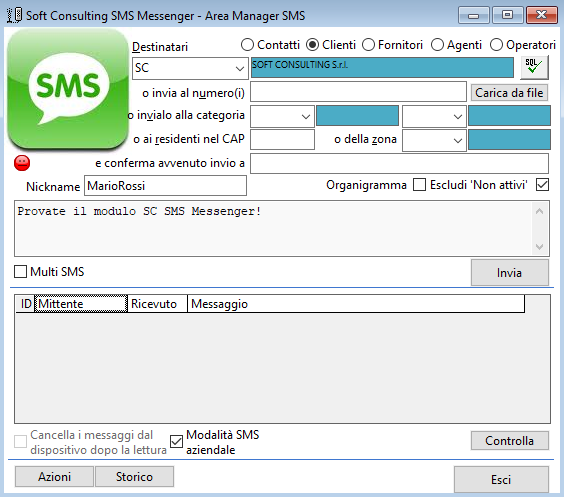Image resolution: width=564 pixels, height=497 pixels.
Task: Click message box scroll down arrow
Action: click(x=539, y=246)
